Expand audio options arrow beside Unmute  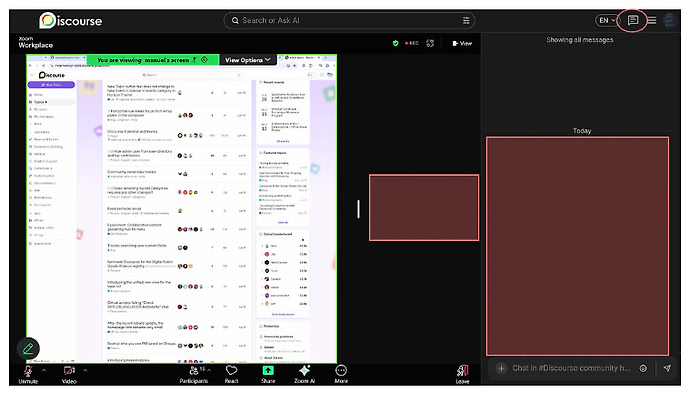click(x=44, y=370)
